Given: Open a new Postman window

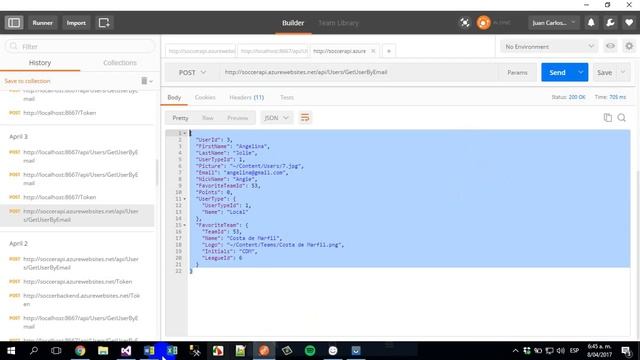Looking at the screenshot, I should (x=104, y=23).
